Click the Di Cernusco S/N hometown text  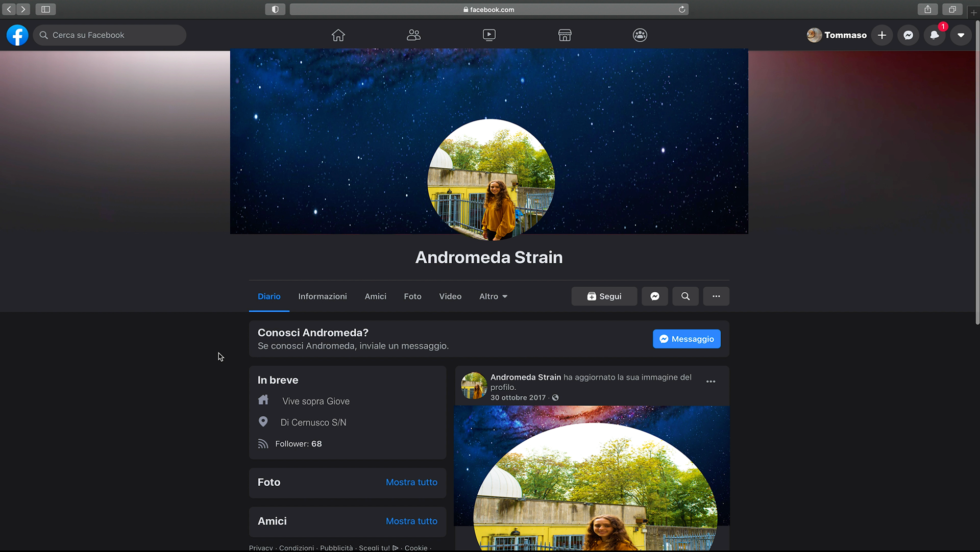[x=313, y=422]
